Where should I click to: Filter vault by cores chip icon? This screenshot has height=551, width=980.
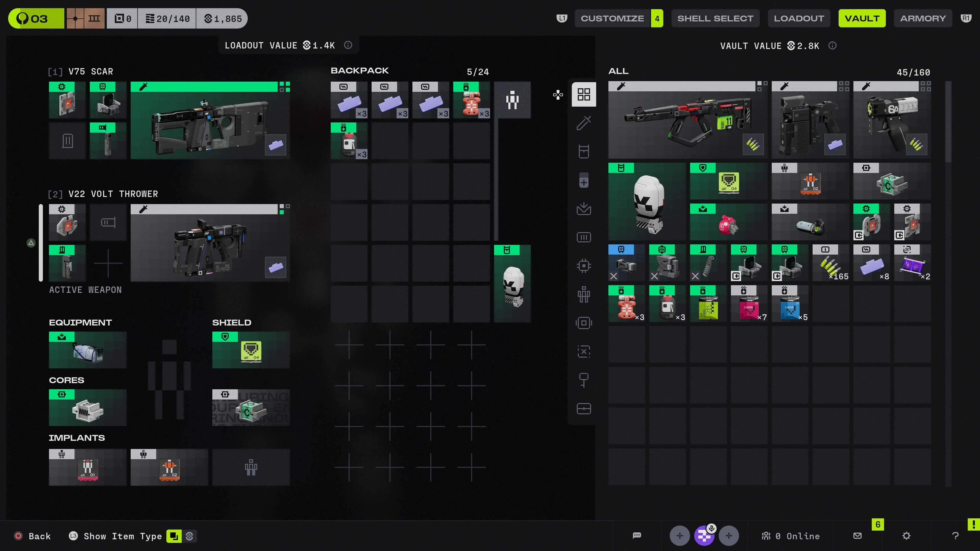584,266
